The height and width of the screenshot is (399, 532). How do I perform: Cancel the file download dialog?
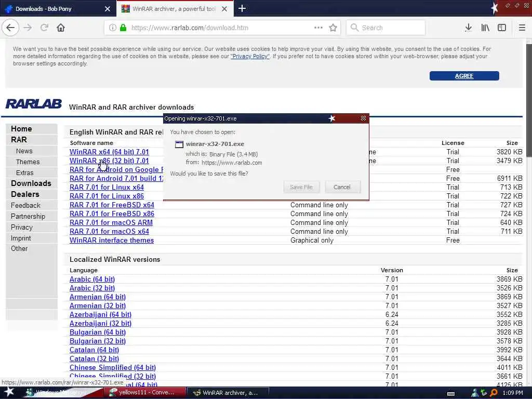(x=342, y=187)
